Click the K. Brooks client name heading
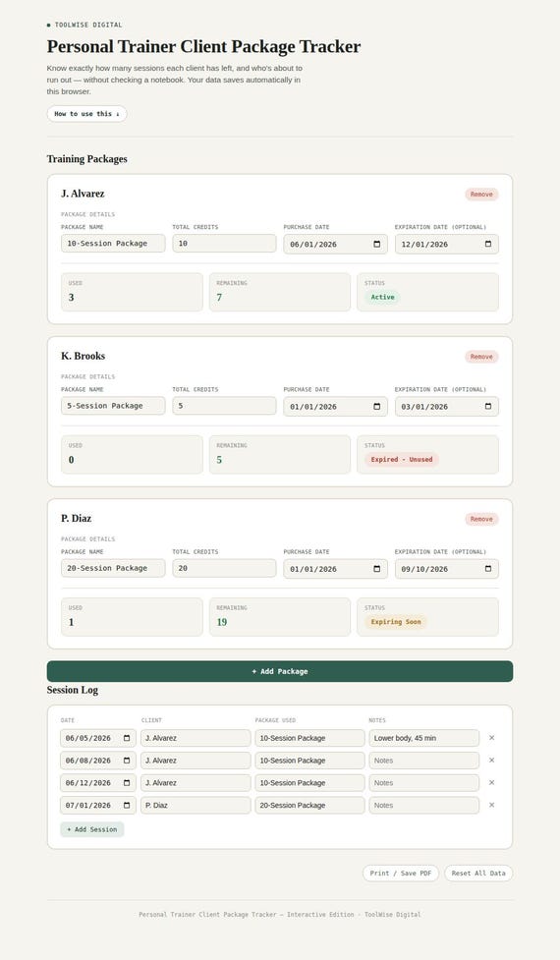This screenshot has height=960, width=560. [84, 356]
